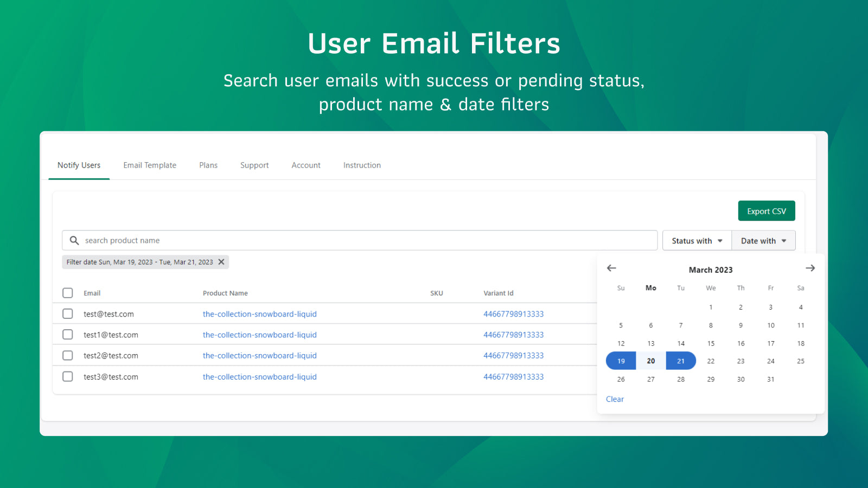Screen dimensions: 868x488
Task: Pick March 19 in the calendar
Action: (x=621, y=361)
